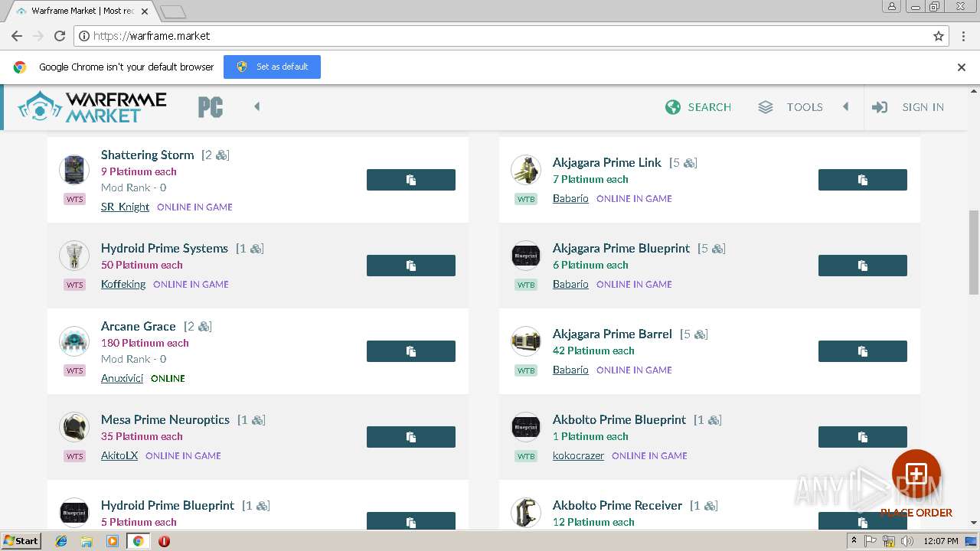Open Chrome menu three dots

pyautogui.click(x=962, y=36)
